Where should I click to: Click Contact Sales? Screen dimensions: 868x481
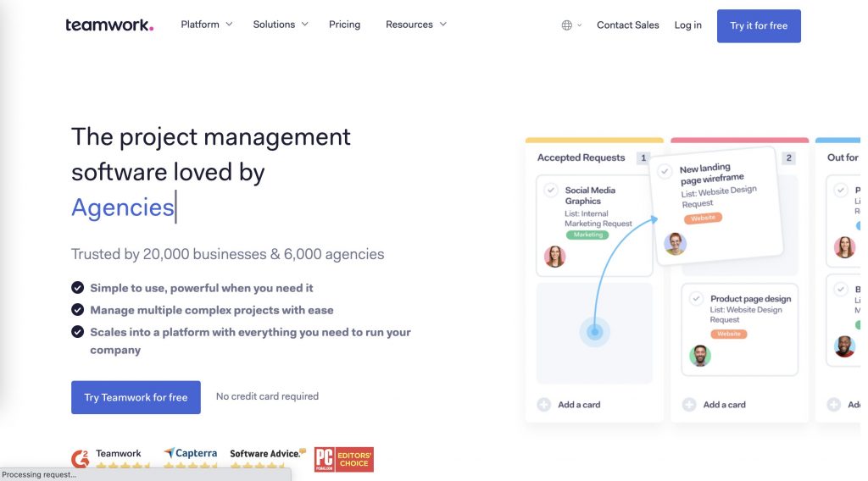tap(628, 25)
